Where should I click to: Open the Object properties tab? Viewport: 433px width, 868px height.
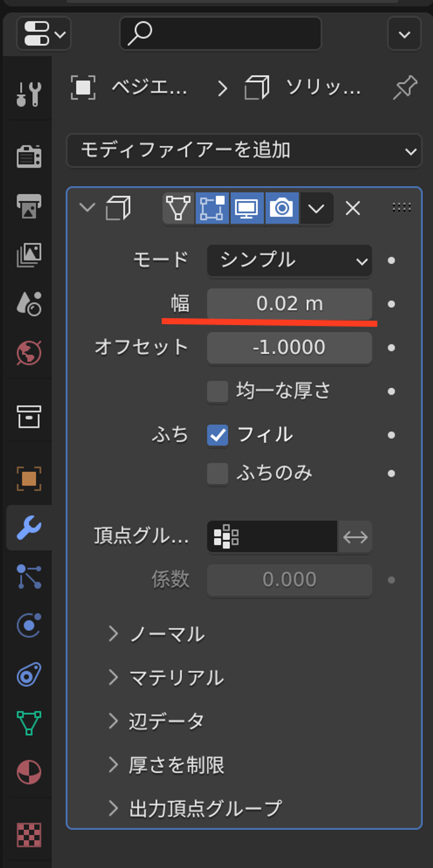coord(29,479)
